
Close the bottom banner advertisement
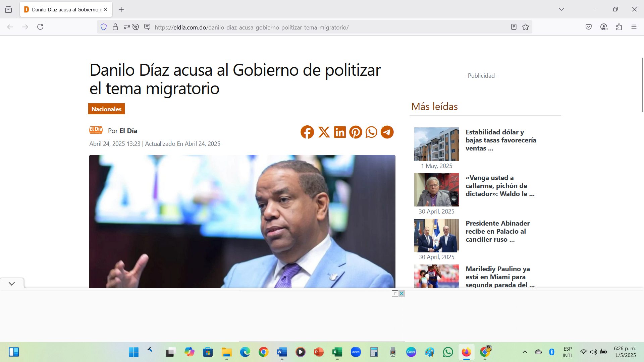pos(401,293)
